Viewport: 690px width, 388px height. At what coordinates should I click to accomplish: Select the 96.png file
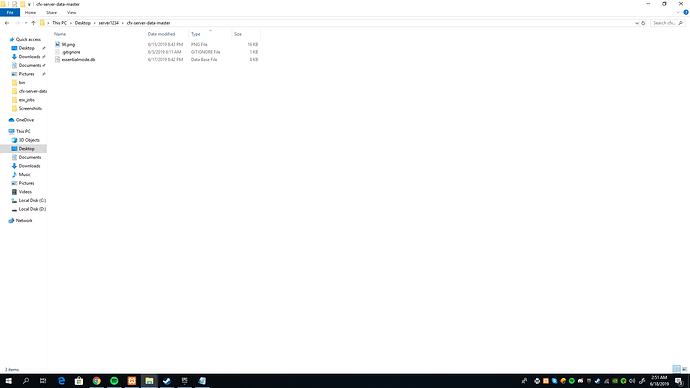point(68,44)
